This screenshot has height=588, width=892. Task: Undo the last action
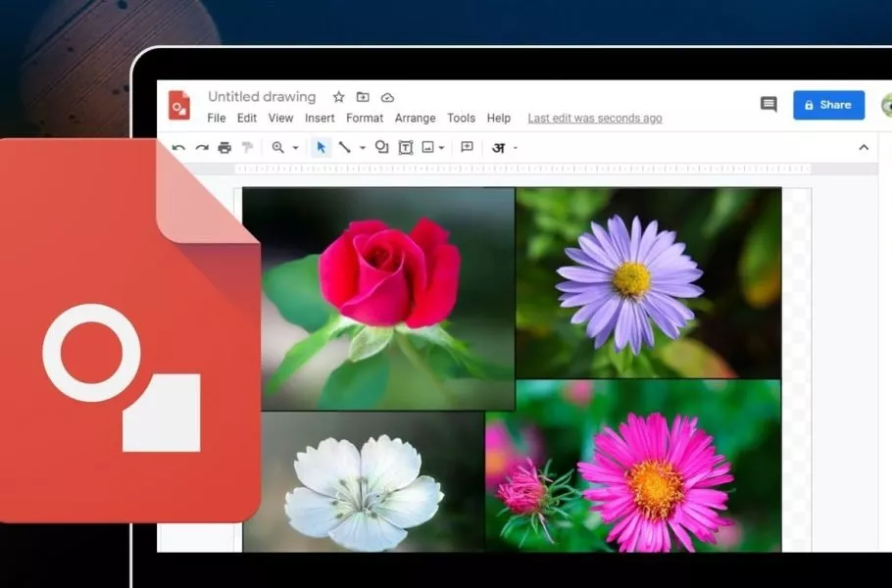point(178,148)
